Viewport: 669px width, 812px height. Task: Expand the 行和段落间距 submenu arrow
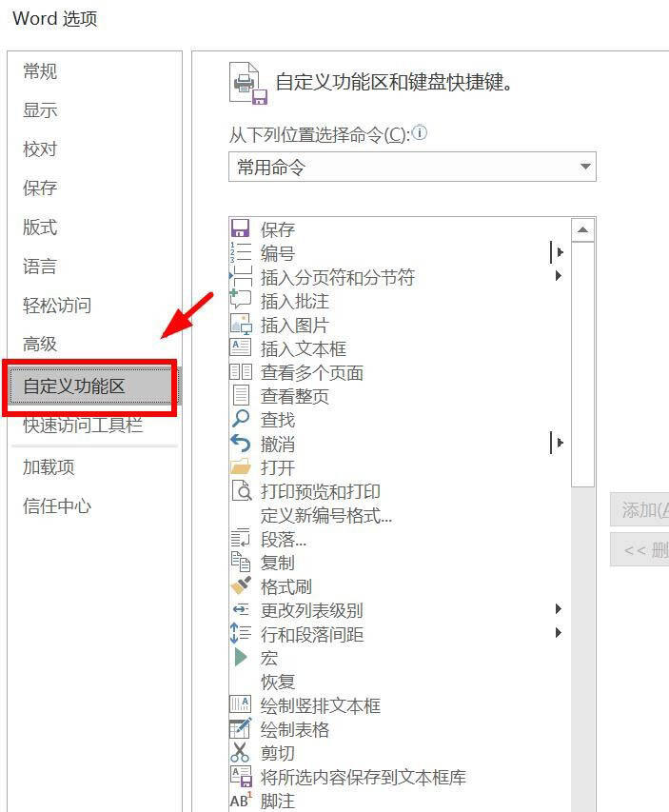tap(559, 632)
